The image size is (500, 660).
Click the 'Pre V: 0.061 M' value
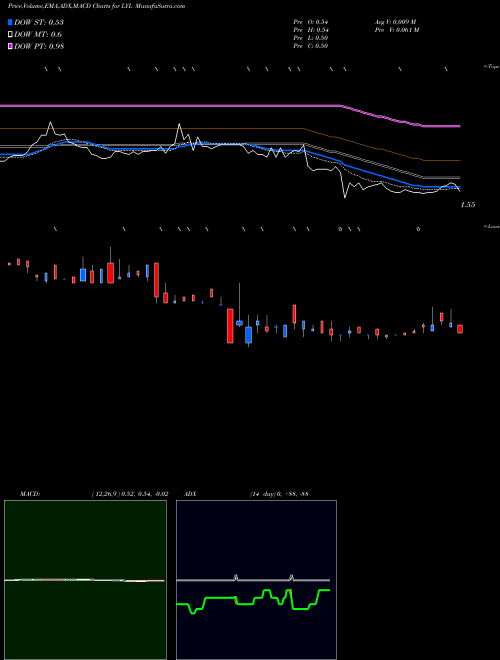(397, 29)
